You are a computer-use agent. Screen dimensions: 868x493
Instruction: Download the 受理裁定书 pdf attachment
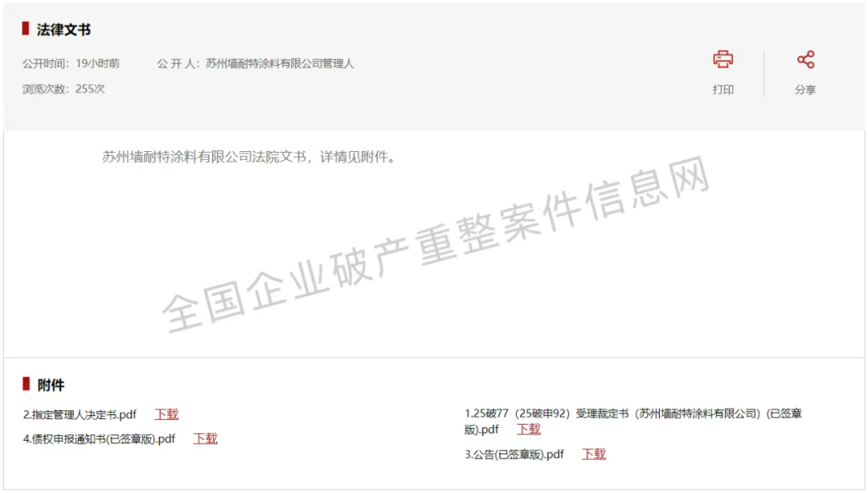[x=529, y=429]
